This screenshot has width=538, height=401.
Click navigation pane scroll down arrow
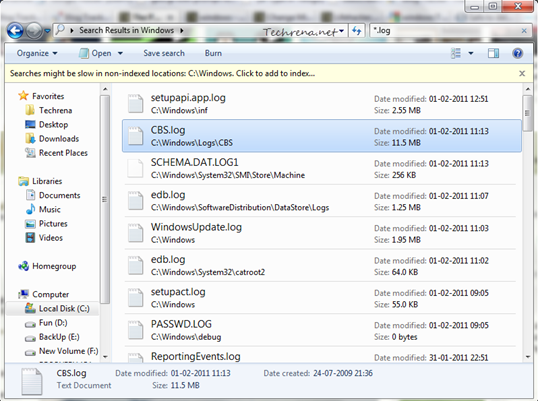coord(105,357)
